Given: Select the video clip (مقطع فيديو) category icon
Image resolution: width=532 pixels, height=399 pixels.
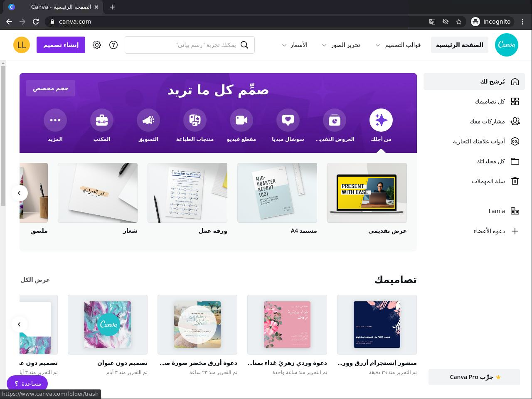Looking at the screenshot, I should pos(241,120).
